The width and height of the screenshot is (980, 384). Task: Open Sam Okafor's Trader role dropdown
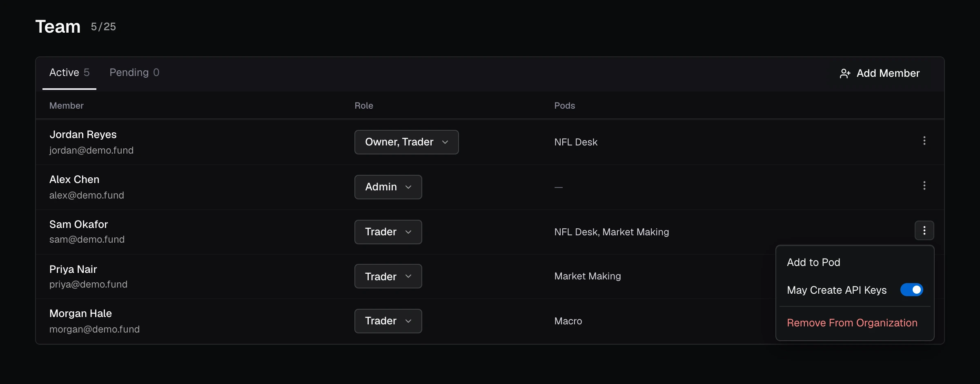388,232
